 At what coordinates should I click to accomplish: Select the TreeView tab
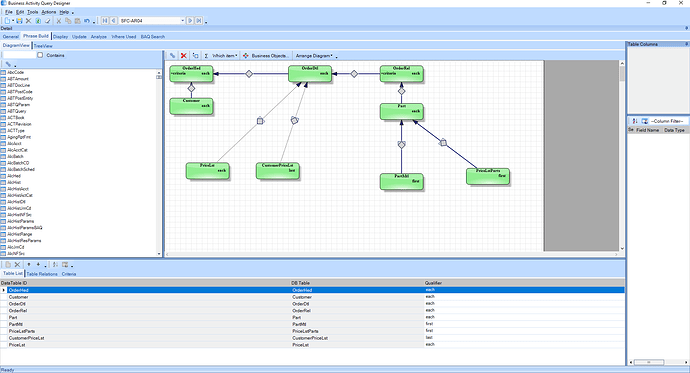click(43, 46)
